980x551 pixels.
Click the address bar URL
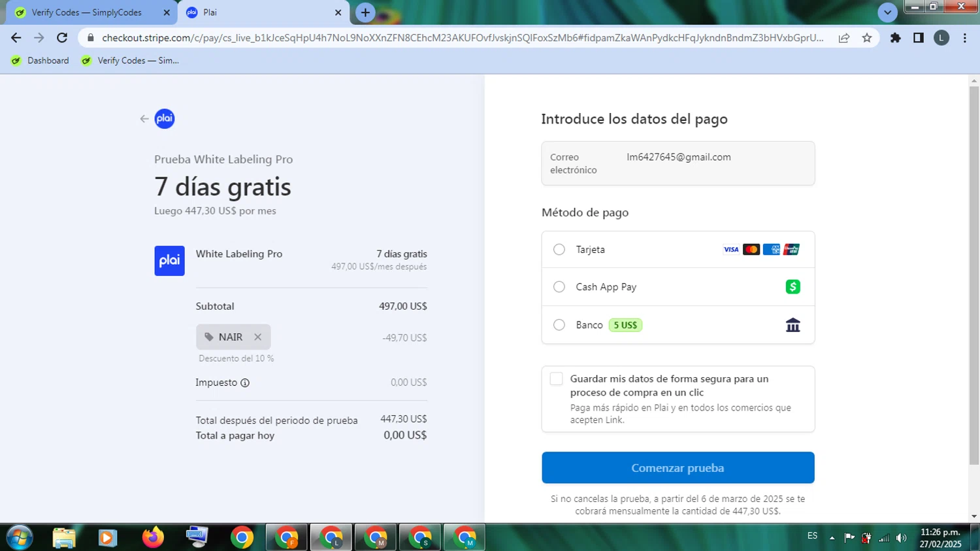click(x=463, y=38)
